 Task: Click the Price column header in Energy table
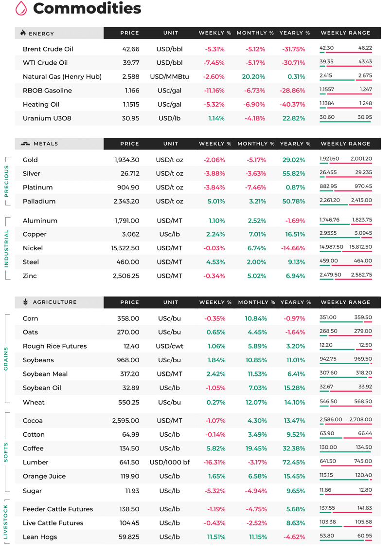(x=129, y=33)
